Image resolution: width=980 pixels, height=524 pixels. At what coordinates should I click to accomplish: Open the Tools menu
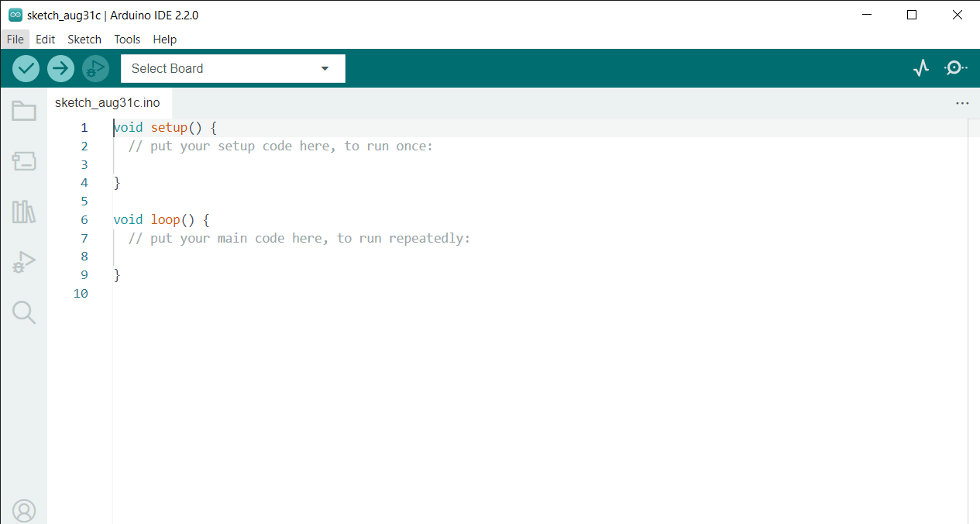(x=126, y=39)
